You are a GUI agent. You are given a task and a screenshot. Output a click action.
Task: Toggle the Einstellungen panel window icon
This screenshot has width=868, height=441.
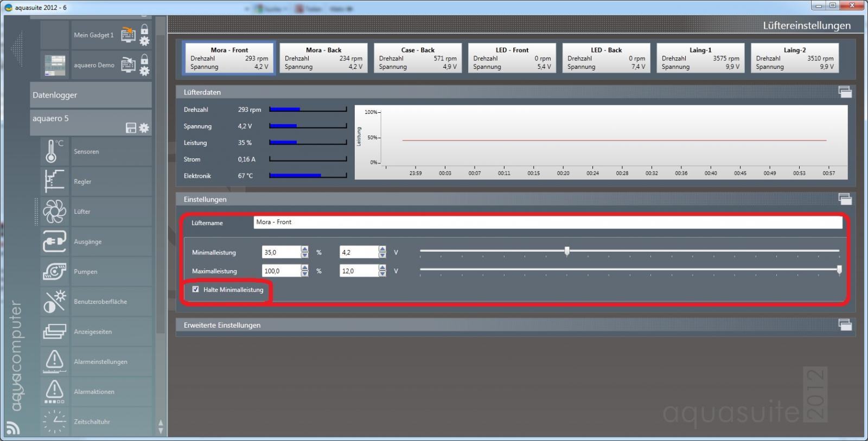pyautogui.click(x=845, y=199)
